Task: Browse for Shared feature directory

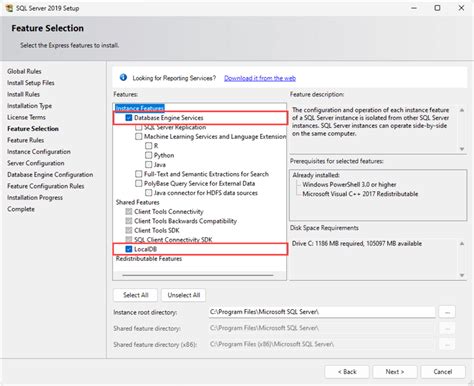Action: pyautogui.click(x=447, y=328)
